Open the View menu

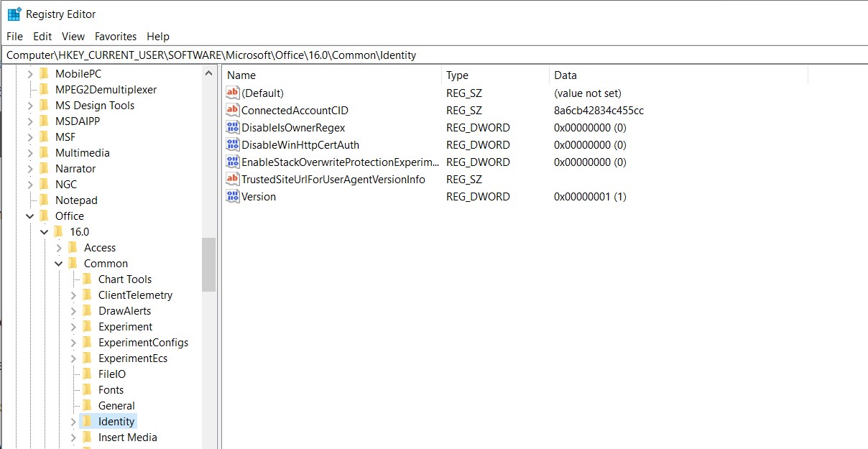tap(73, 36)
